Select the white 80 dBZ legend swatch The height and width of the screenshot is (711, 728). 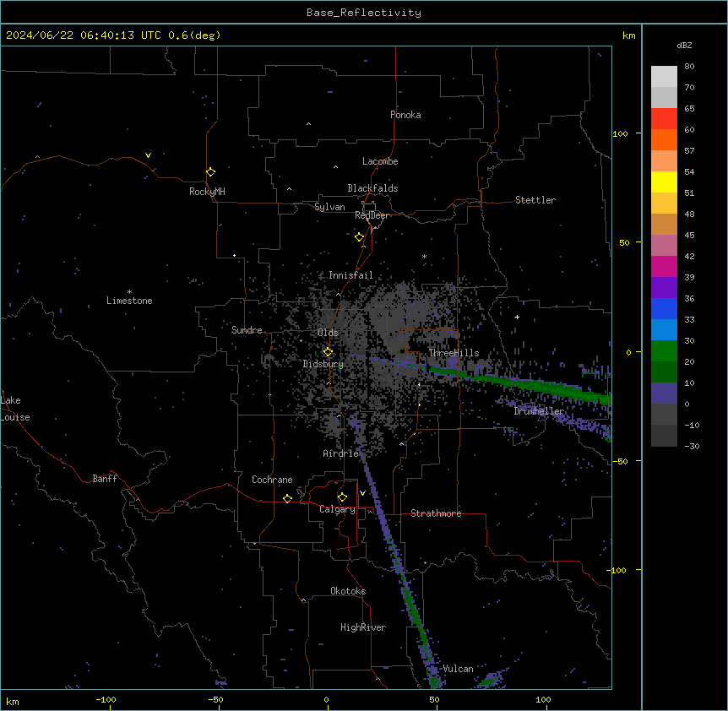pos(664,76)
